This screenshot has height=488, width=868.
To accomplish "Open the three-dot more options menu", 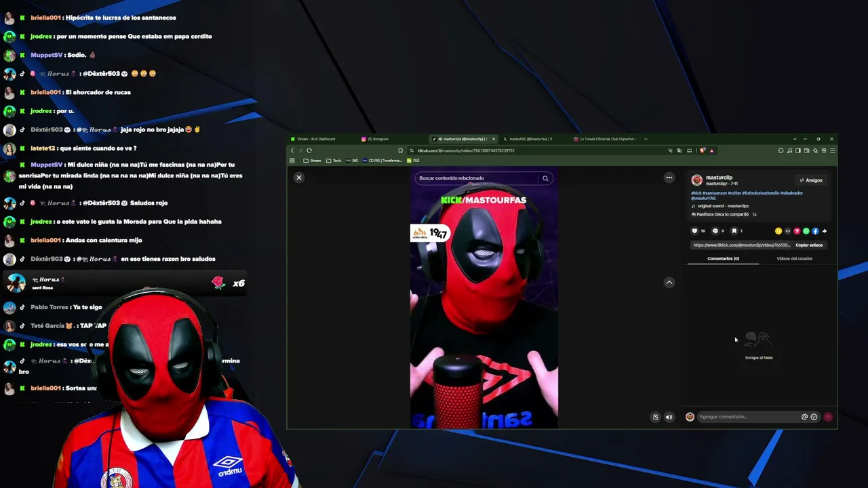I will click(x=669, y=178).
